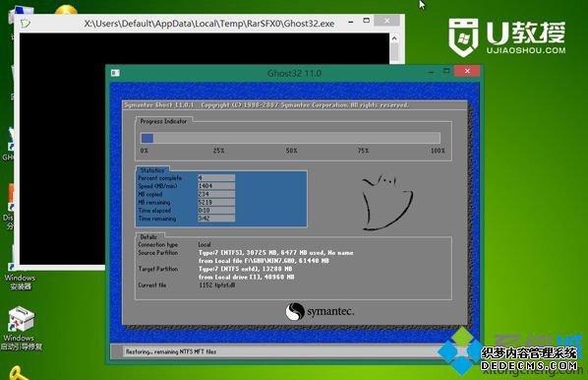Viewport: 588px width, 380px height.
Task: Minimize the Ghost32.exe console window
Action: [x=351, y=23]
